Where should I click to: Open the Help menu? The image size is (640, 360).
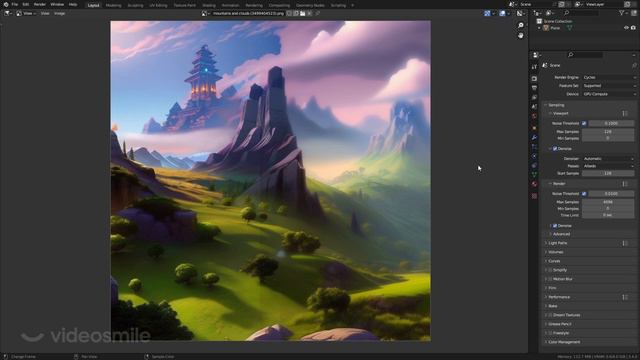click(73, 4)
